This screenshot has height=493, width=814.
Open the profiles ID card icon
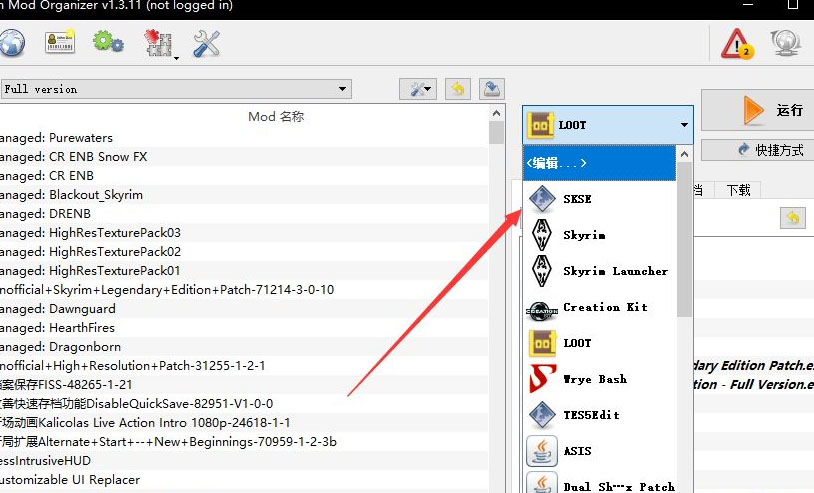[60, 42]
